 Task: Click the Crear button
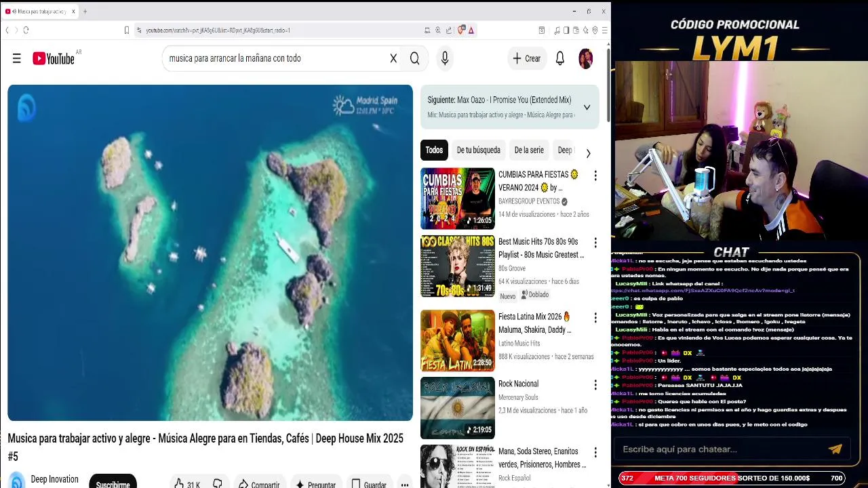click(x=527, y=58)
